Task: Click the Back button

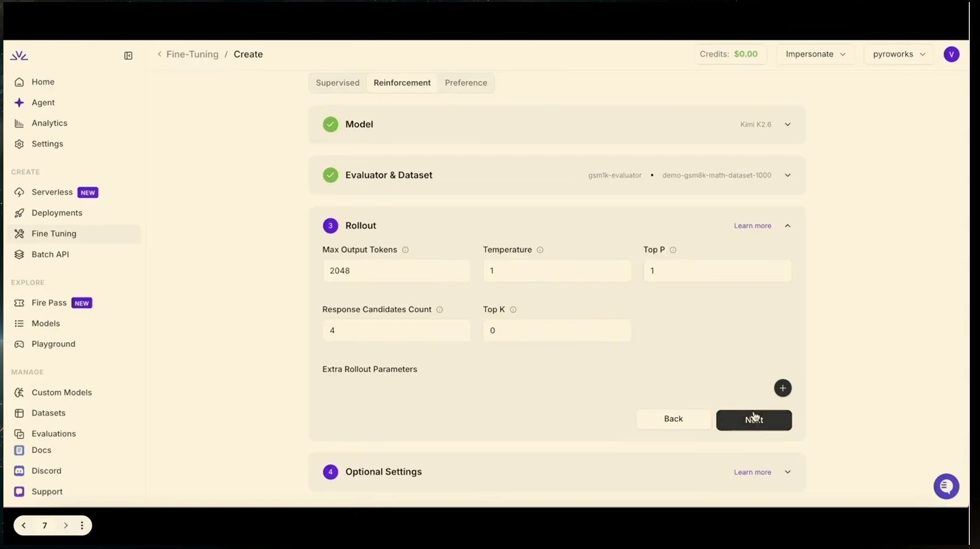Action: [x=673, y=419]
